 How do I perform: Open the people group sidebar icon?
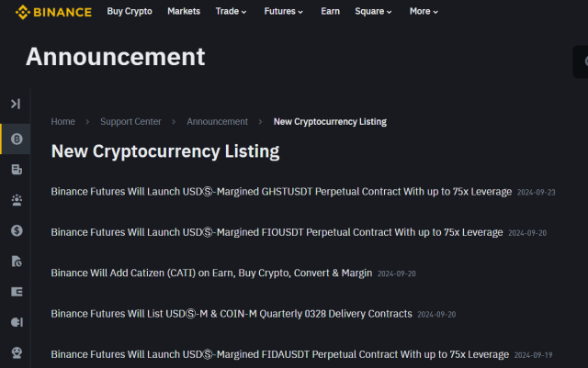tap(17, 200)
